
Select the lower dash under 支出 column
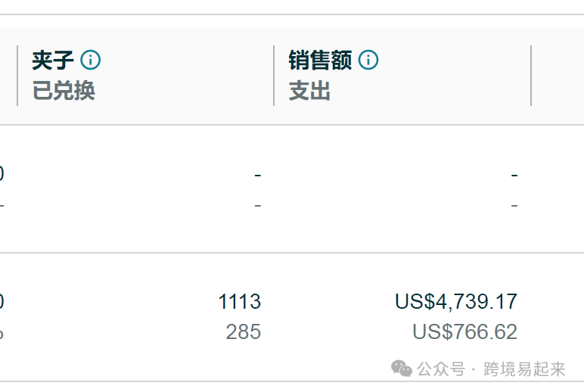click(514, 205)
